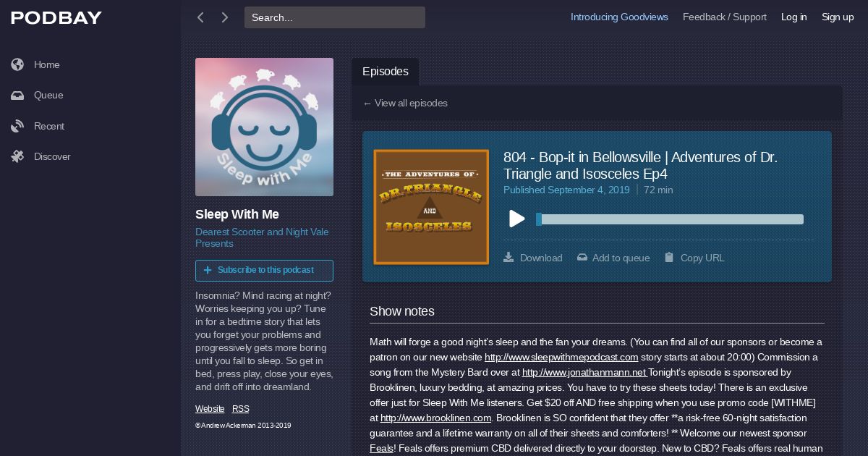Click the 72 min duration text
The width and height of the screenshot is (868, 456).
(658, 190)
